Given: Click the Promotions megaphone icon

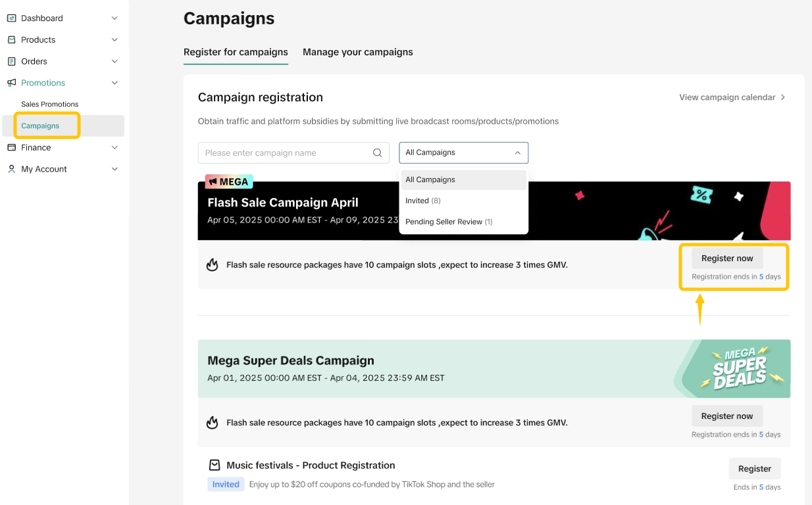Looking at the screenshot, I should [11, 83].
